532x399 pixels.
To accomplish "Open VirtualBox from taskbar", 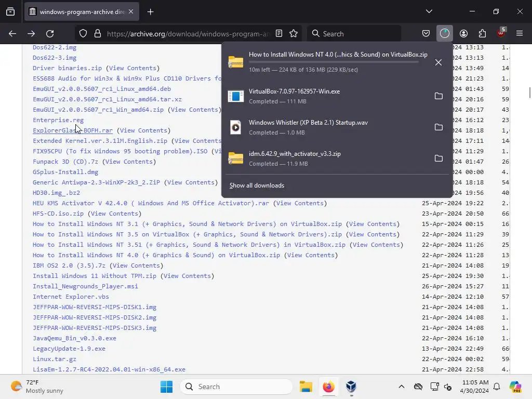I will [x=351, y=387].
